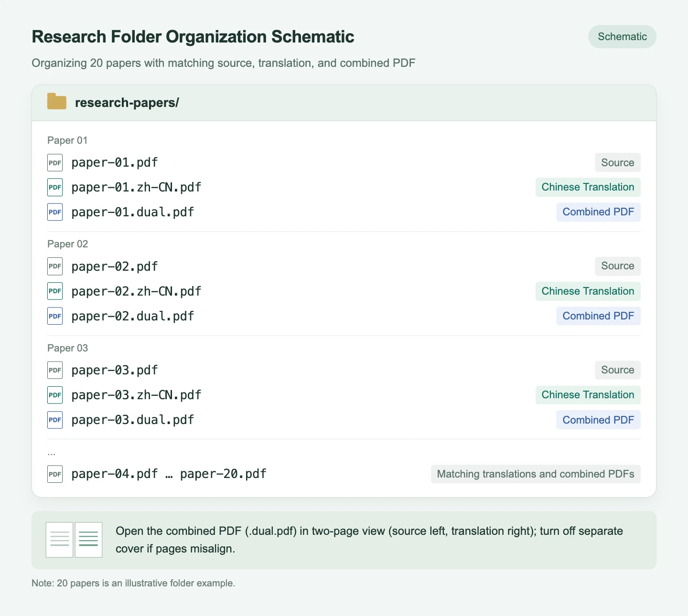Click the Source tag for paper-01.pdf

(618, 163)
